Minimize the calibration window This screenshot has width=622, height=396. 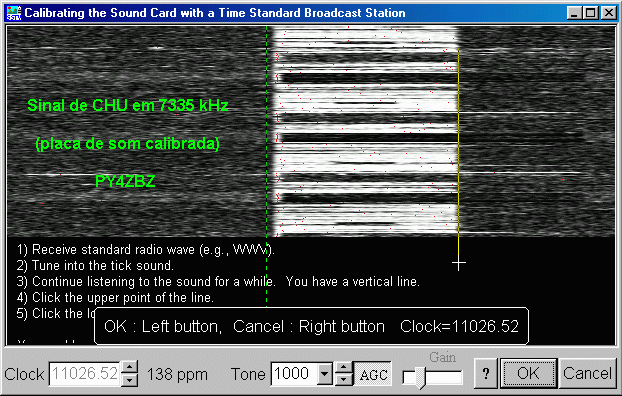[x=574, y=13]
